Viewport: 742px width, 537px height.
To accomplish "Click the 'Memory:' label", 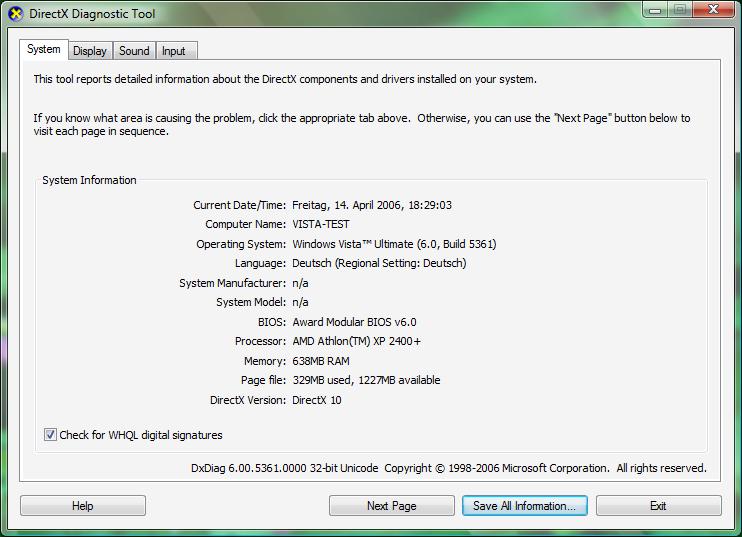I will point(265,361).
